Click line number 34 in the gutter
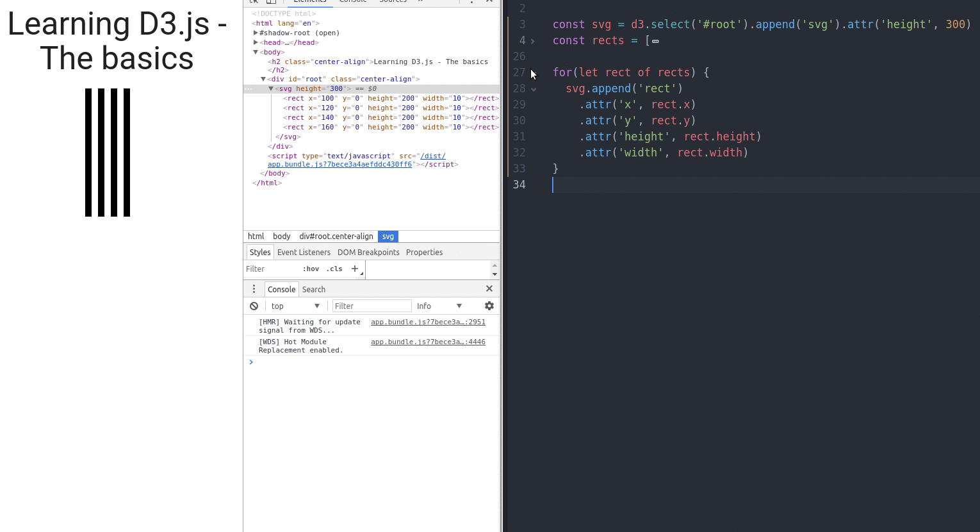Viewport: 980px width, 532px height. (519, 185)
